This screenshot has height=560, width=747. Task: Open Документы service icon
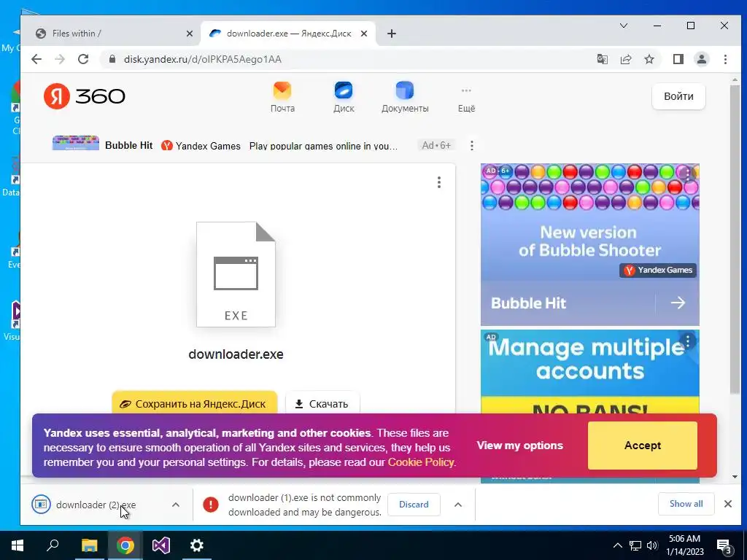tap(405, 97)
